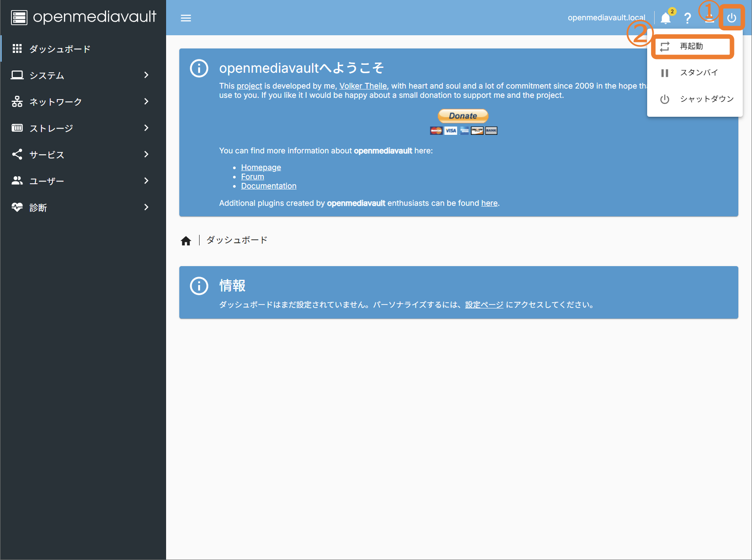Click the reboot arrows icon
This screenshot has width=752, height=560.
(665, 46)
